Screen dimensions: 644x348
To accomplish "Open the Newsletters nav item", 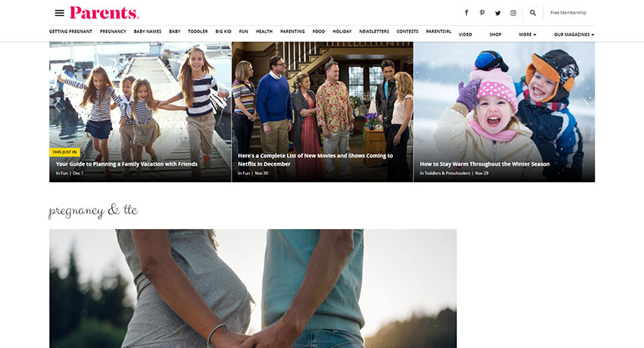I will click(374, 32).
